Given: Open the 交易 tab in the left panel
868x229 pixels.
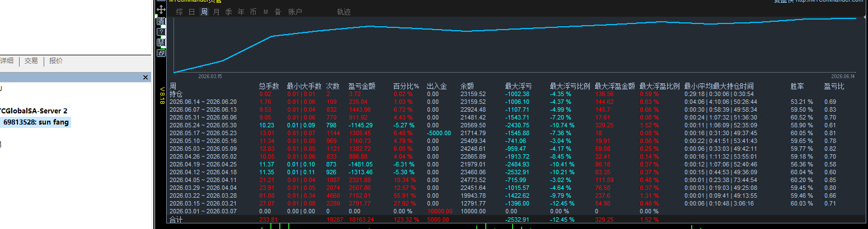Looking at the screenshot, I should pos(31,61).
